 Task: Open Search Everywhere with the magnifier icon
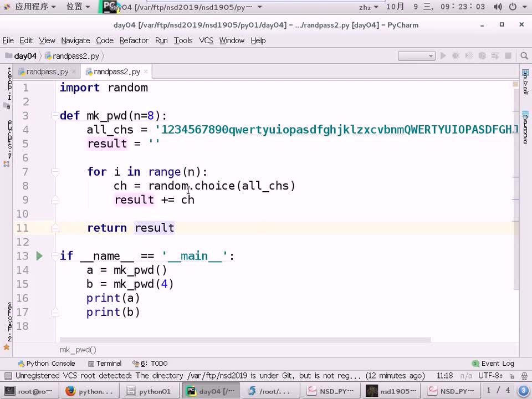tap(524, 55)
